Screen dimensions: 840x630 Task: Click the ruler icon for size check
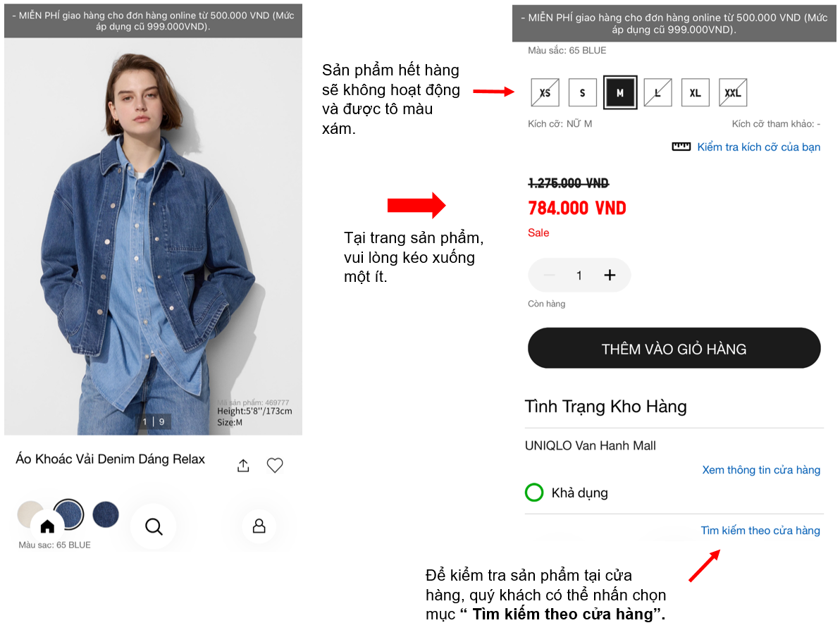pyautogui.click(x=681, y=147)
